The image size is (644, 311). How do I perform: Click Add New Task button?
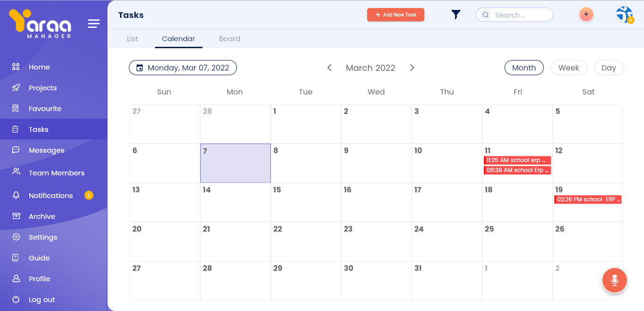pyautogui.click(x=395, y=15)
